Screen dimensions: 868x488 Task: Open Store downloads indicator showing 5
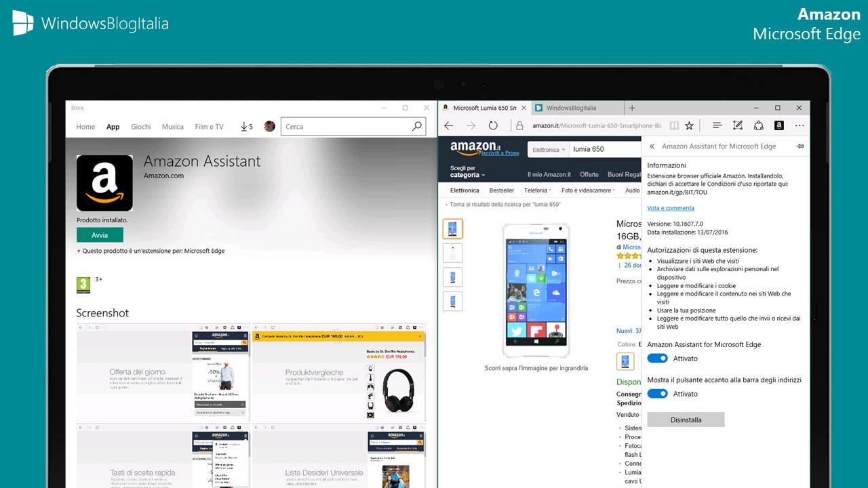click(x=246, y=127)
